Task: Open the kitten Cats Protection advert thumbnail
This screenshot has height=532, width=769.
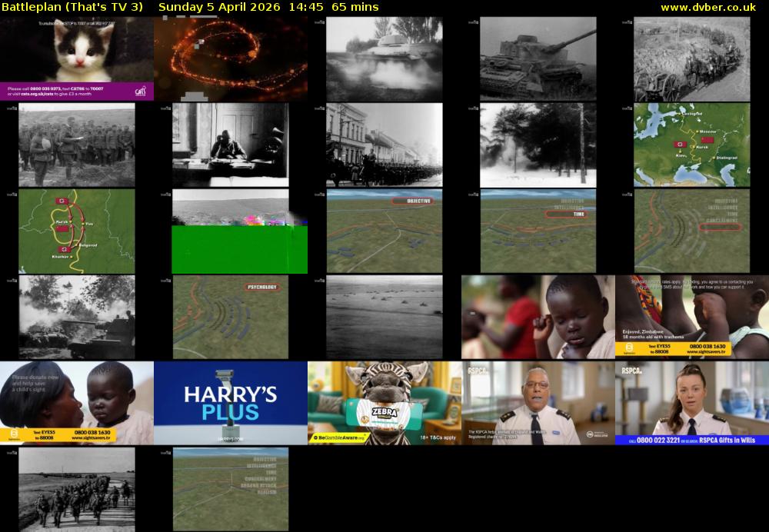Action: (76, 59)
